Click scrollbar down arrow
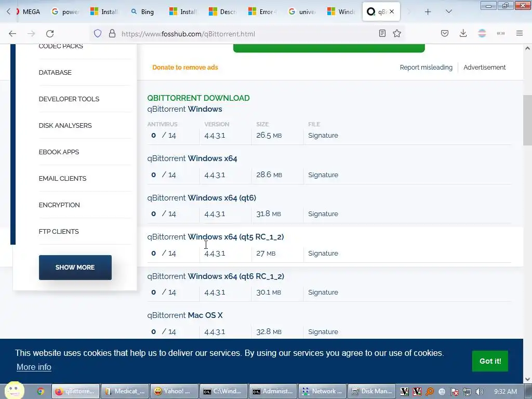The height and width of the screenshot is (399, 532). [x=527, y=379]
